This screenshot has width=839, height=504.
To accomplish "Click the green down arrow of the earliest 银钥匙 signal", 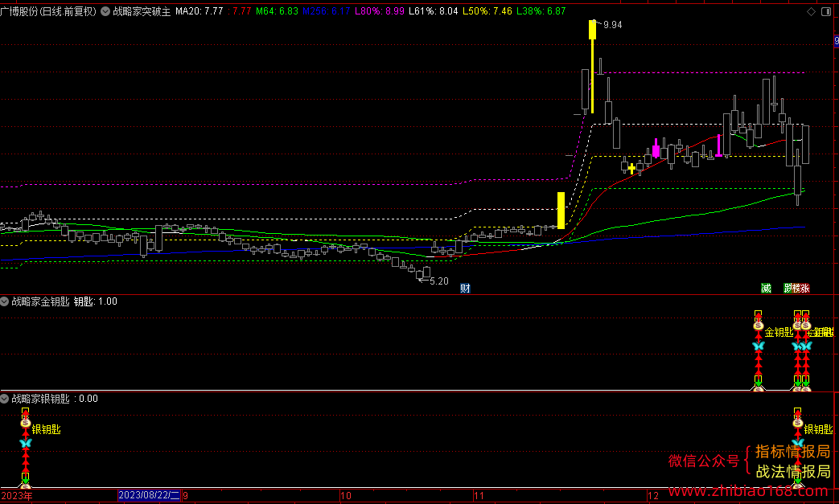I will click(x=25, y=480).
